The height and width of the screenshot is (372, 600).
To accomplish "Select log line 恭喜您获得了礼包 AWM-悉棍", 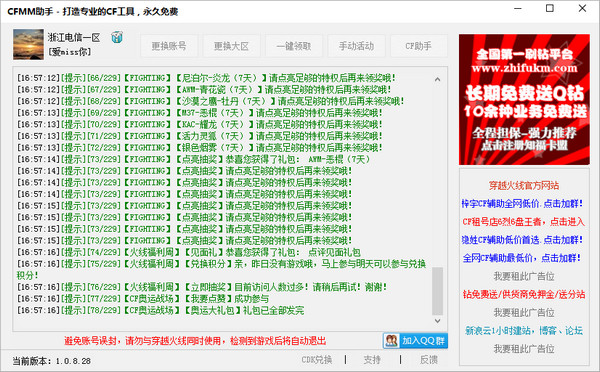I will tap(193, 159).
